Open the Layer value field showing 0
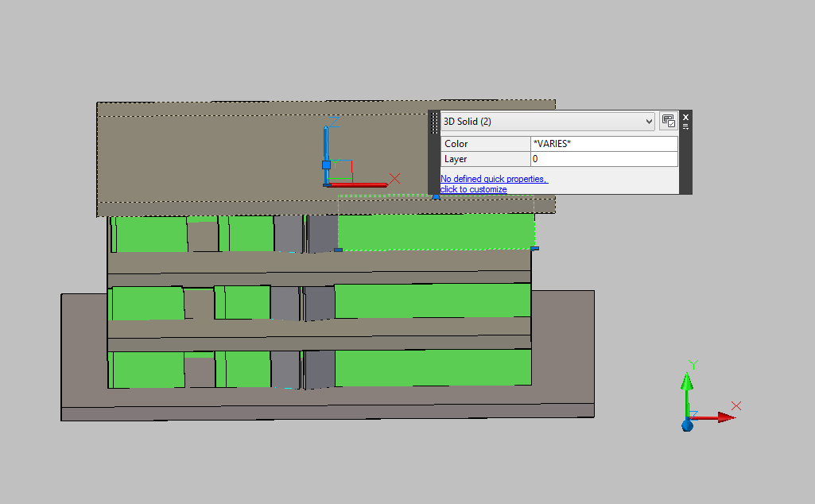Image resolution: width=815 pixels, height=504 pixels. pos(603,159)
